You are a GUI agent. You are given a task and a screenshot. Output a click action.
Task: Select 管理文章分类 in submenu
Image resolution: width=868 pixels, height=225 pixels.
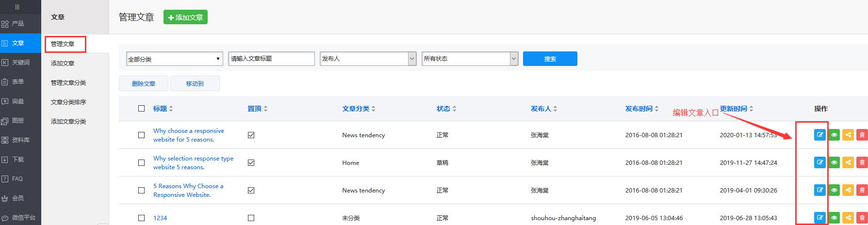click(68, 83)
